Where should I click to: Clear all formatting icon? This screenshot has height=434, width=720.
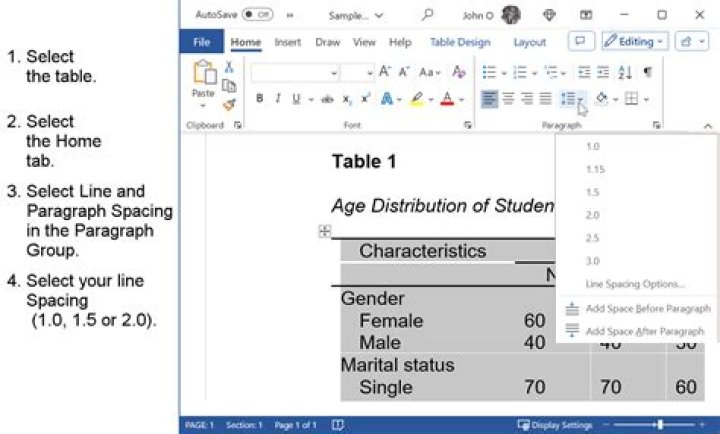tap(458, 72)
